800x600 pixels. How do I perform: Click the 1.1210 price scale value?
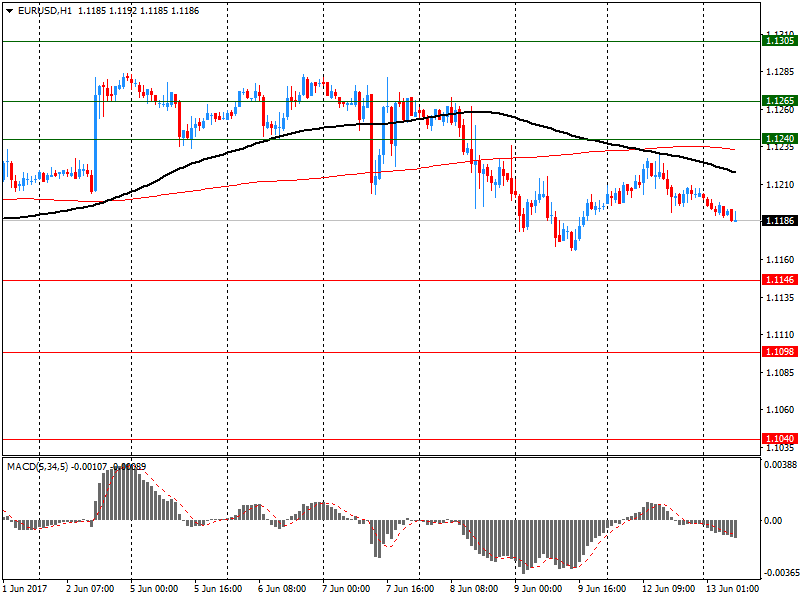pyautogui.click(x=780, y=185)
